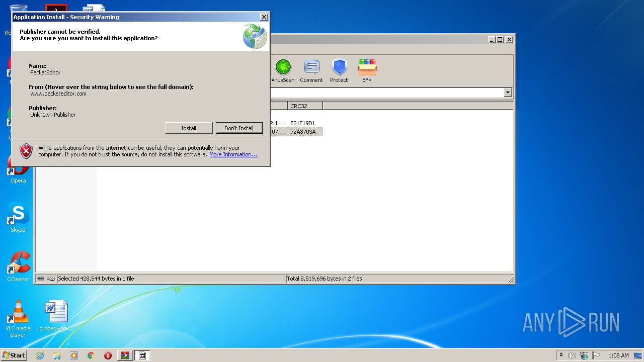644x362 pixels.
Task: Click the network tray icon
Action: 584,355
